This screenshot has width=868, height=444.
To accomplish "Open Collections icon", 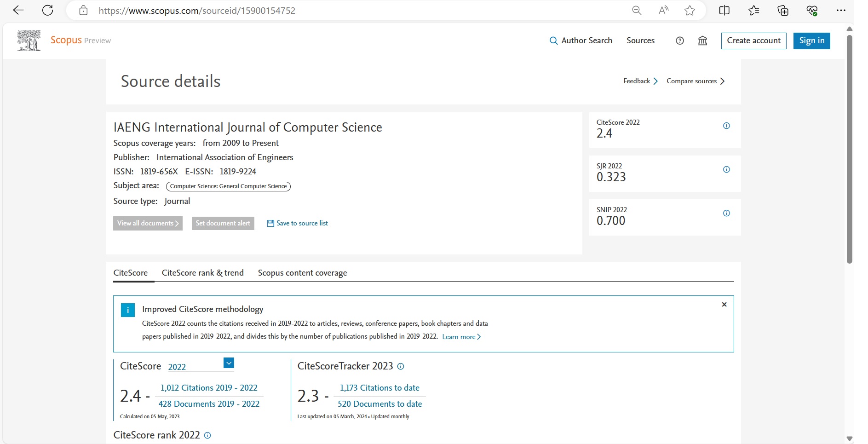I will (x=783, y=11).
